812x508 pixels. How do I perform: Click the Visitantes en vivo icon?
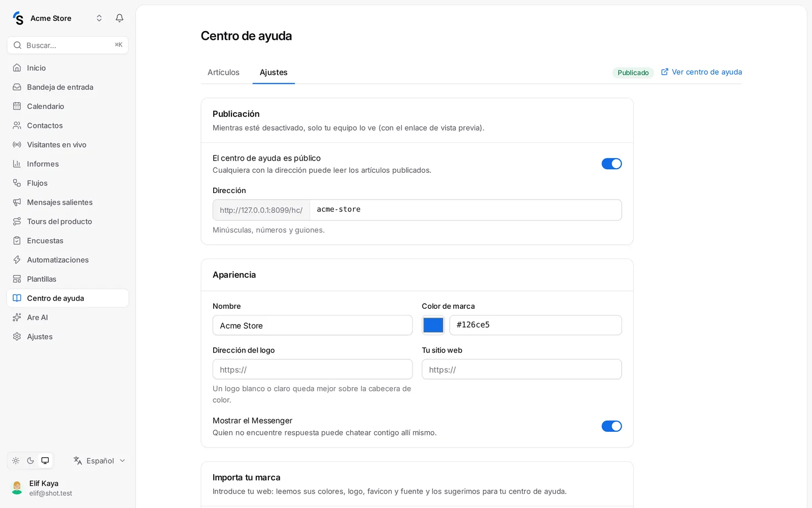[17, 145]
